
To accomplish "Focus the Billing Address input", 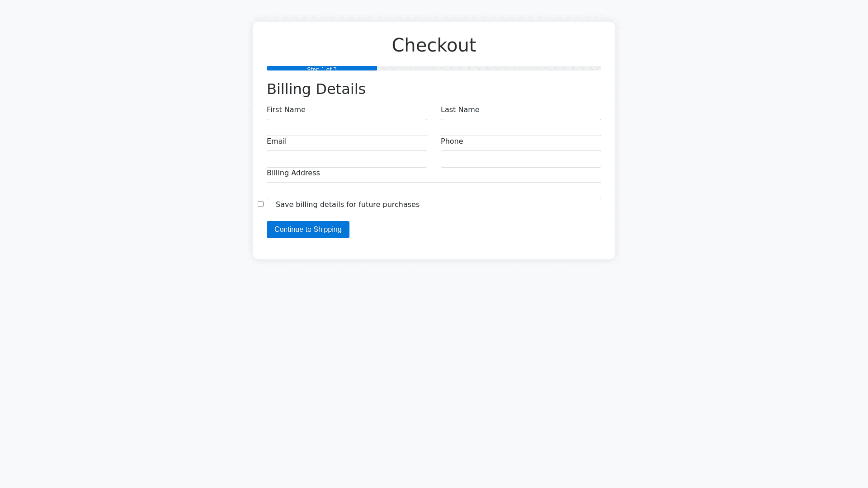I will coord(434,191).
